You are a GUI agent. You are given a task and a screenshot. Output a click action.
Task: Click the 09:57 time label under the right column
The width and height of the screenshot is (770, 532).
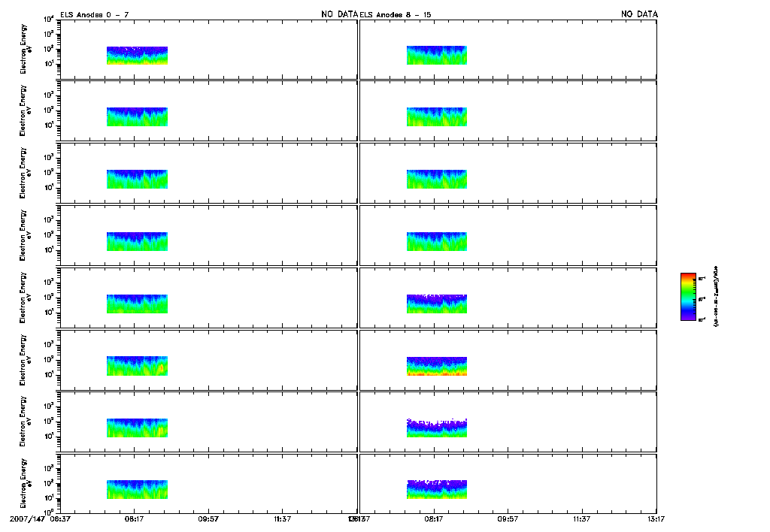pos(508,518)
